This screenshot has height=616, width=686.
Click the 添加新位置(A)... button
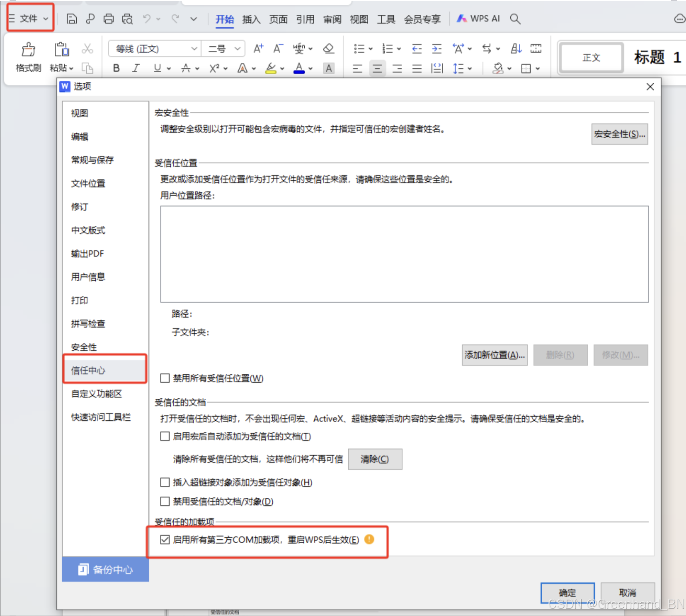[x=494, y=355]
